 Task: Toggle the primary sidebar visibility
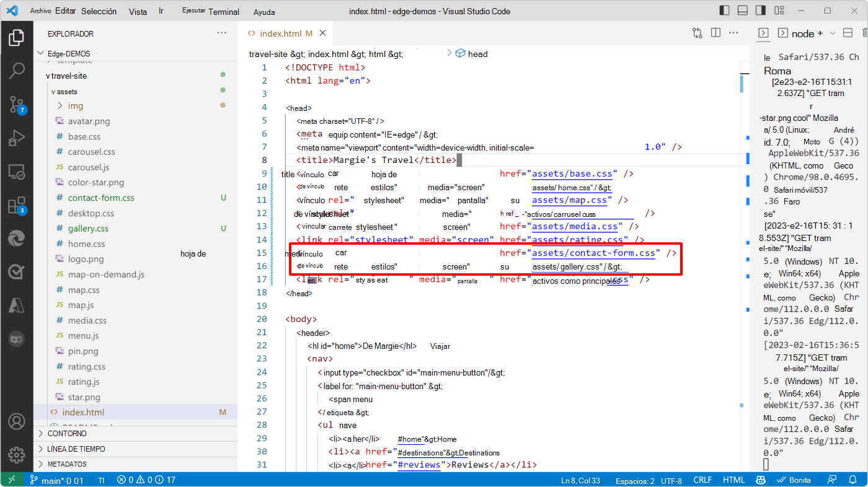pos(724,11)
